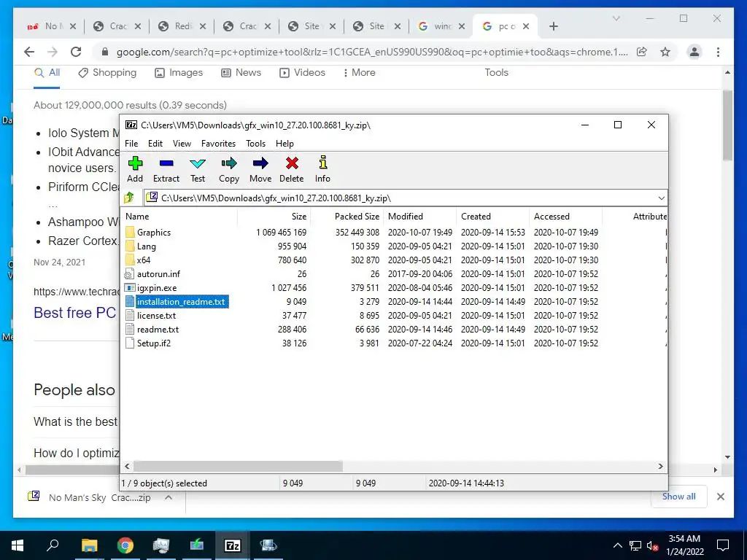This screenshot has height=560, width=747.
Task: Switch to the News search filter
Action: tap(241, 73)
